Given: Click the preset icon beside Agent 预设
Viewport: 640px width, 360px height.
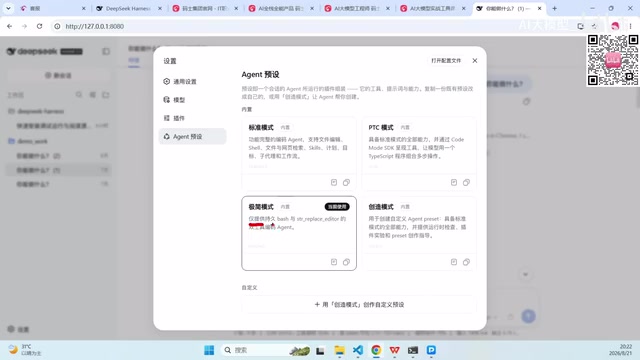Looking at the screenshot, I should [167, 136].
